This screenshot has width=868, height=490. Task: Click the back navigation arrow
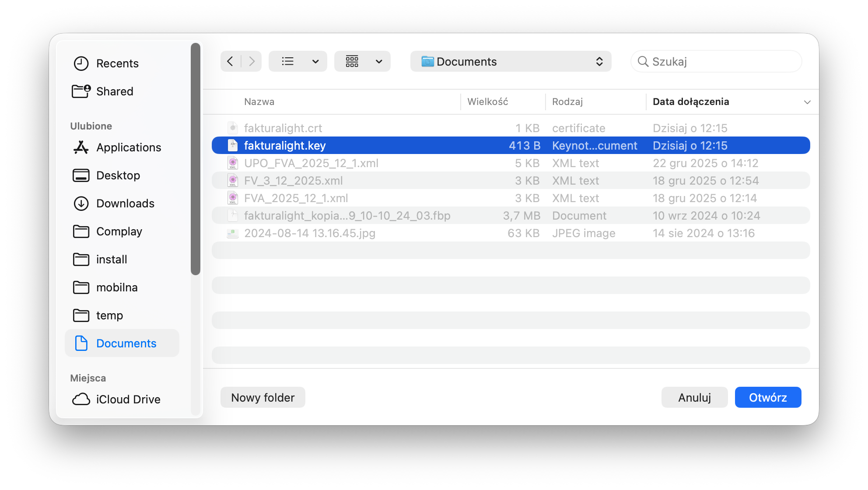230,61
